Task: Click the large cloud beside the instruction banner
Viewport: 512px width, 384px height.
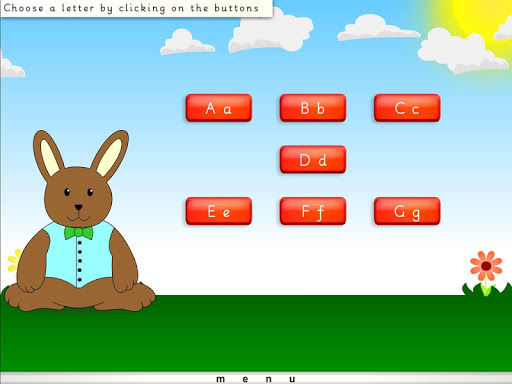Action: click(x=271, y=33)
